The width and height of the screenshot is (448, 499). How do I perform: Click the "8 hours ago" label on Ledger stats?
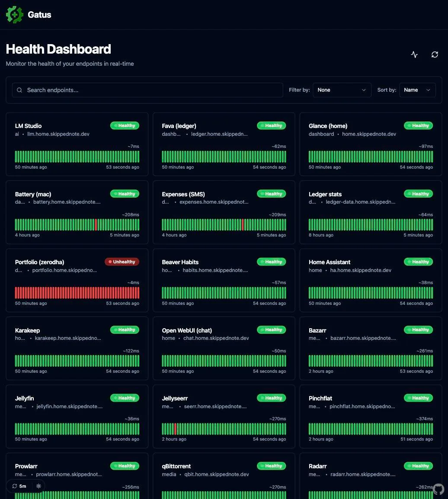(x=321, y=235)
